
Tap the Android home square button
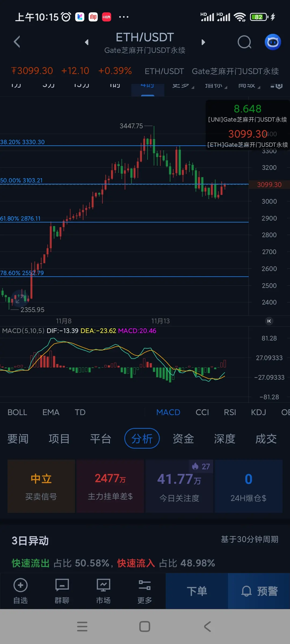pos(145,626)
